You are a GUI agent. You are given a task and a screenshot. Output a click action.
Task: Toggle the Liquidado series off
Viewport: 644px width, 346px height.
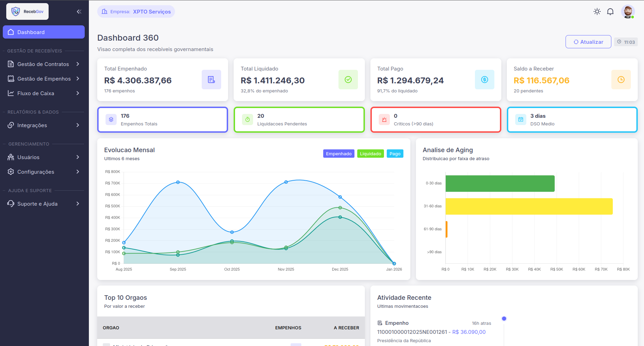370,153
